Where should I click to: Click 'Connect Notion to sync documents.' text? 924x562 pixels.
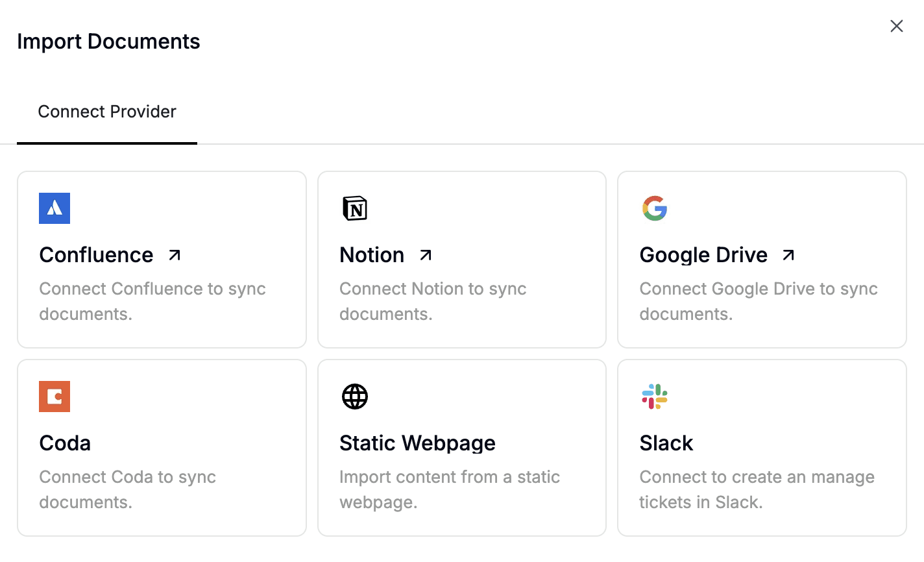(x=433, y=301)
